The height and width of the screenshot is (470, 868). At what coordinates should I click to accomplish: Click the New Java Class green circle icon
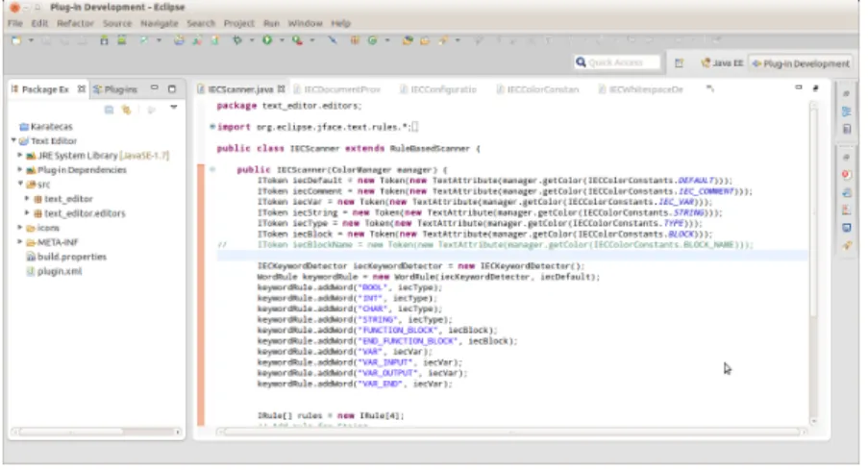(373, 39)
